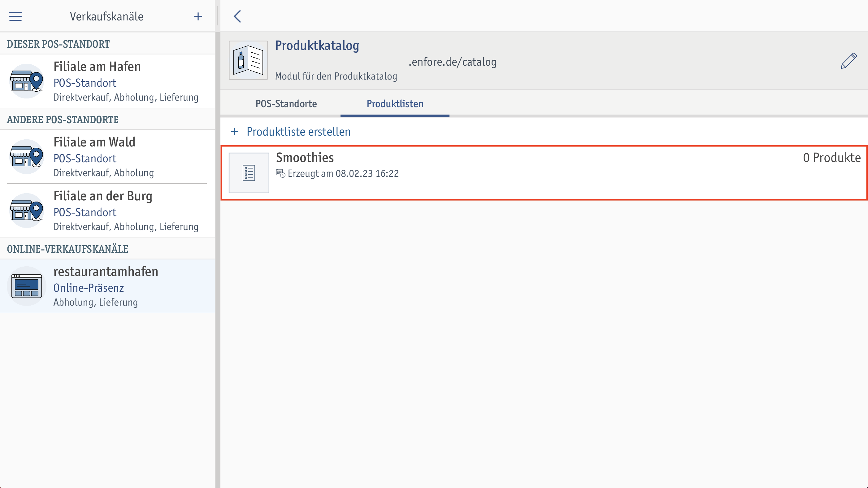Click Modul für den Produktkatalog description

(336, 76)
